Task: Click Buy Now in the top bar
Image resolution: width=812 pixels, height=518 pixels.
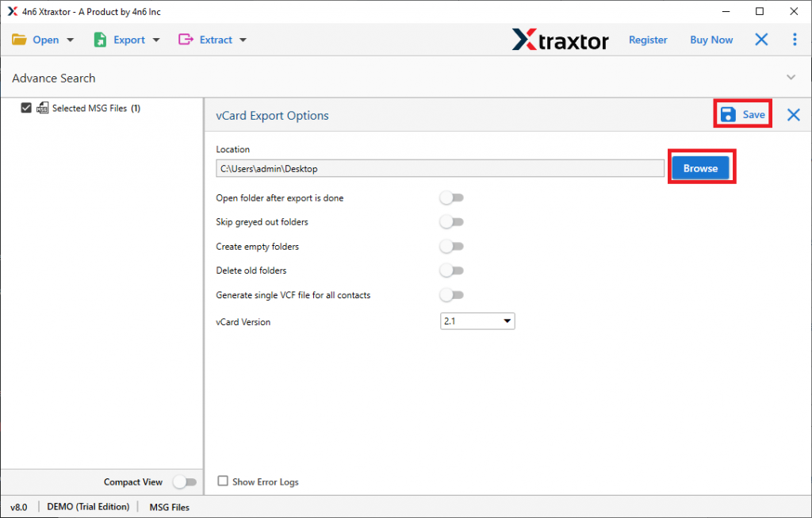Action: pos(711,40)
